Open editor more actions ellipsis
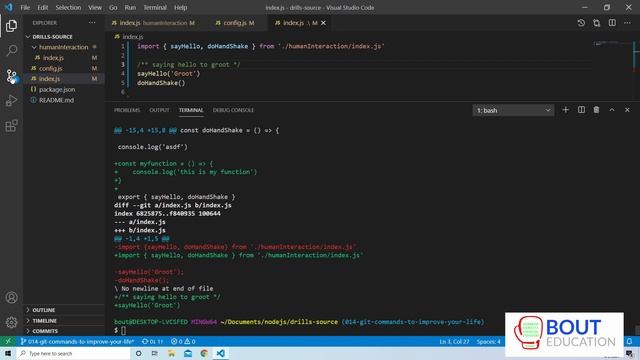 627,23
